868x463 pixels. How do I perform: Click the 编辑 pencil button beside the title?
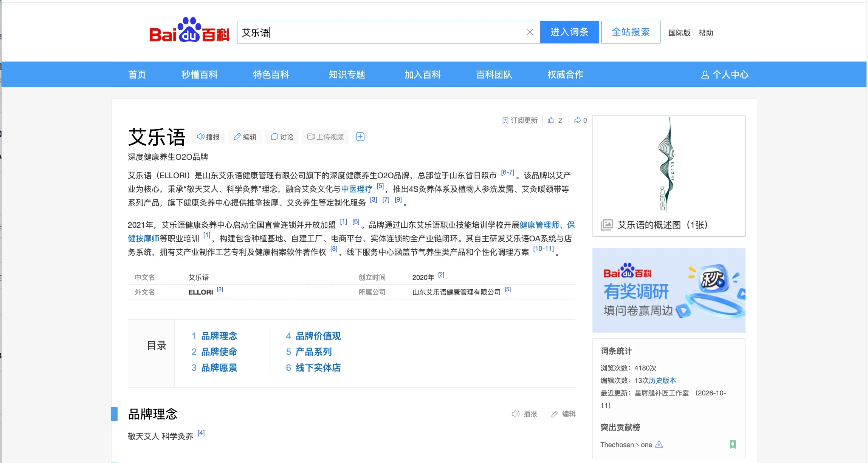(x=245, y=137)
